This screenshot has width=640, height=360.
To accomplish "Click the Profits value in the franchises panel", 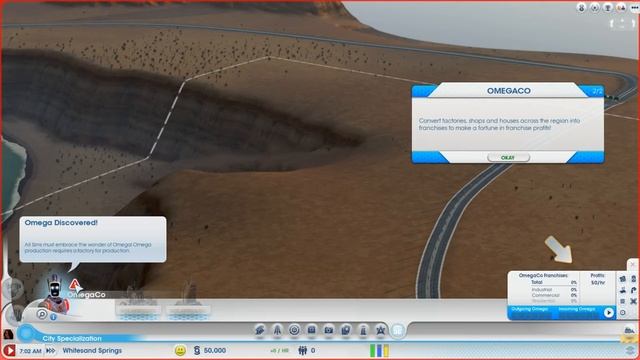I will 598,282.
